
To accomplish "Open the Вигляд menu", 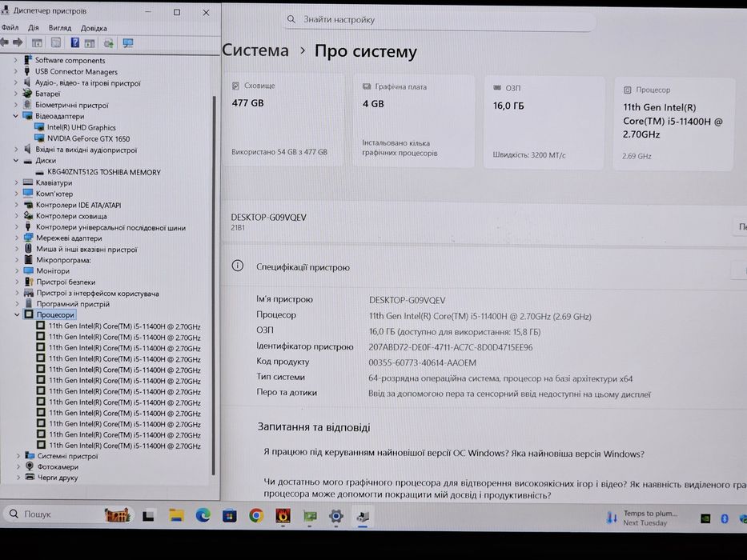I will pos(59,28).
